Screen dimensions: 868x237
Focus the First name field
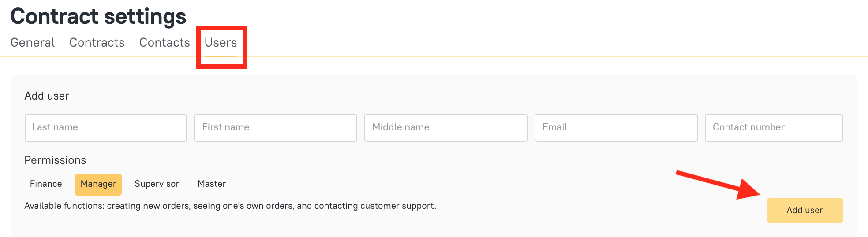275,128
